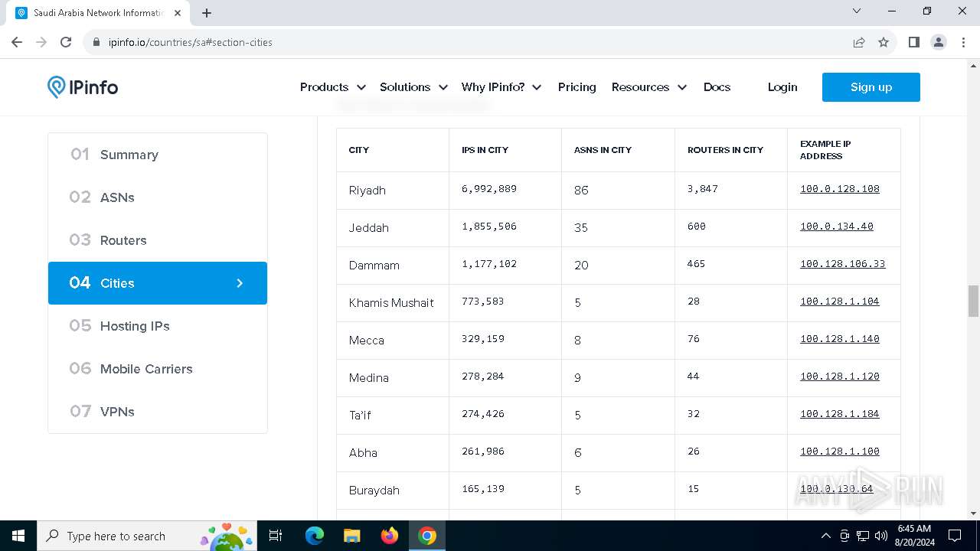Open File Explorer from the taskbar
980x551 pixels.
(352, 536)
